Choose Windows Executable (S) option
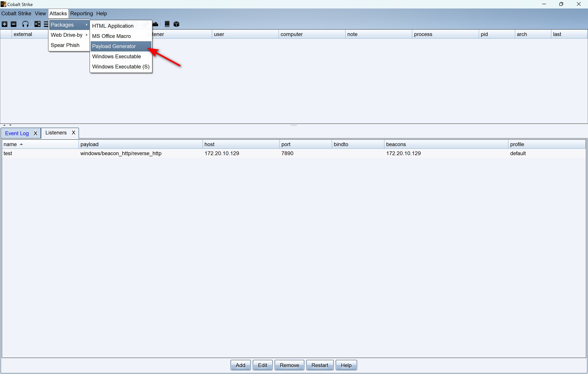Viewport: 588px width, 374px height. pyautogui.click(x=121, y=67)
